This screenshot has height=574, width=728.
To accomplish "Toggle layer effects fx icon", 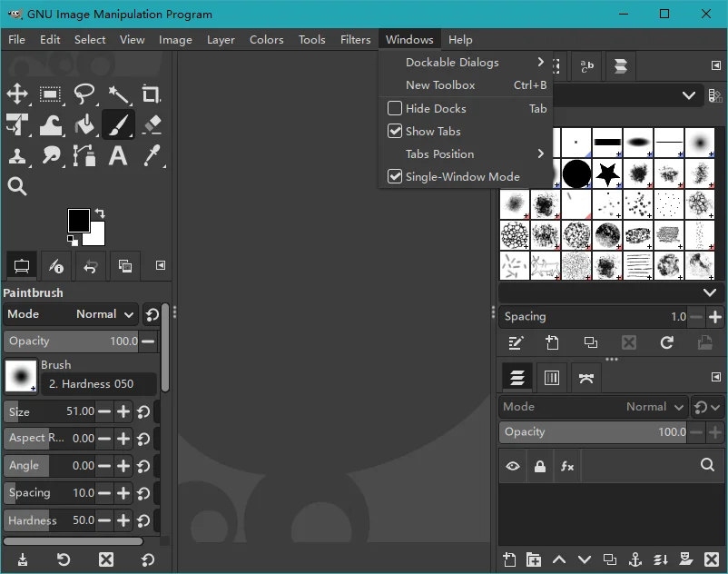I will point(567,466).
